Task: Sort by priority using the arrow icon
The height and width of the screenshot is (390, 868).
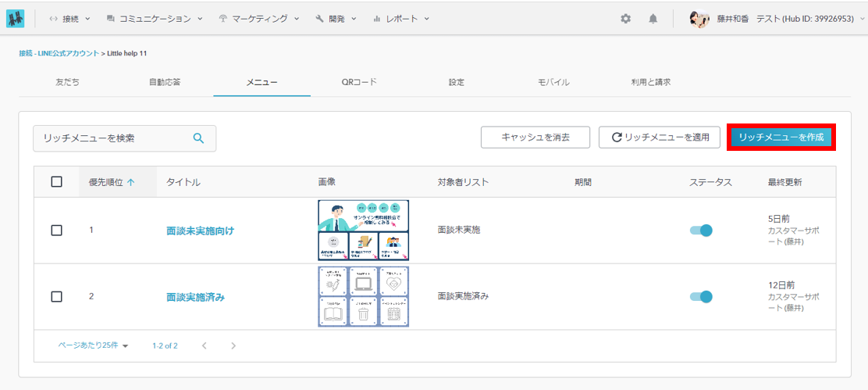Action: pos(130,182)
